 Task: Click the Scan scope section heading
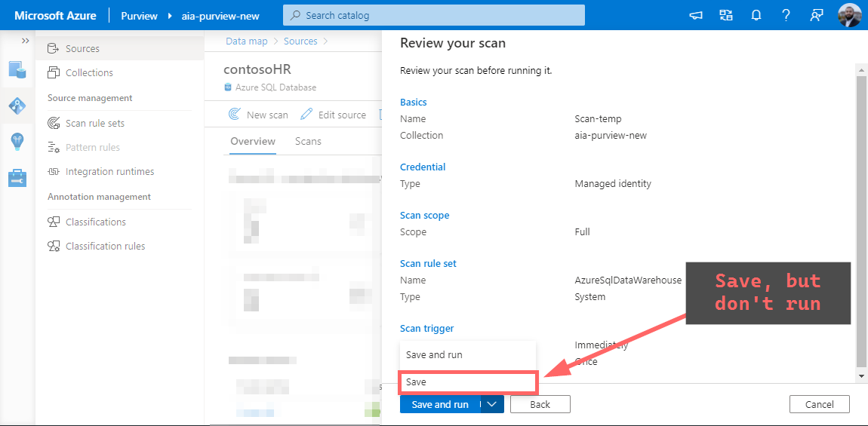[x=425, y=215]
